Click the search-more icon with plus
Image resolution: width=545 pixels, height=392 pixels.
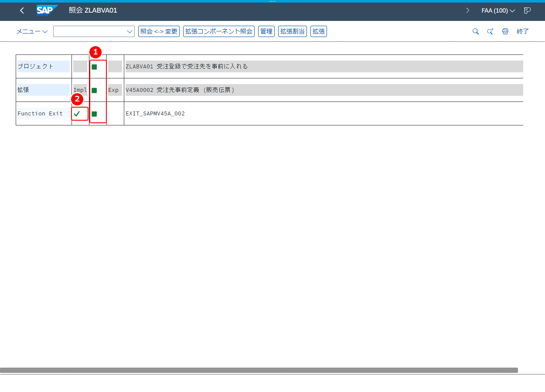tap(490, 31)
